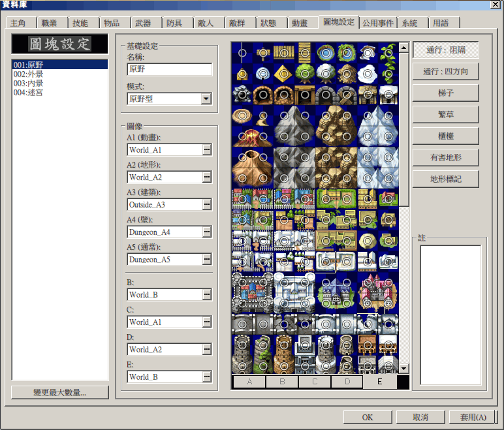Open the A2 (地形) file browse button
The image size is (504, 430).
click(207, 177)
